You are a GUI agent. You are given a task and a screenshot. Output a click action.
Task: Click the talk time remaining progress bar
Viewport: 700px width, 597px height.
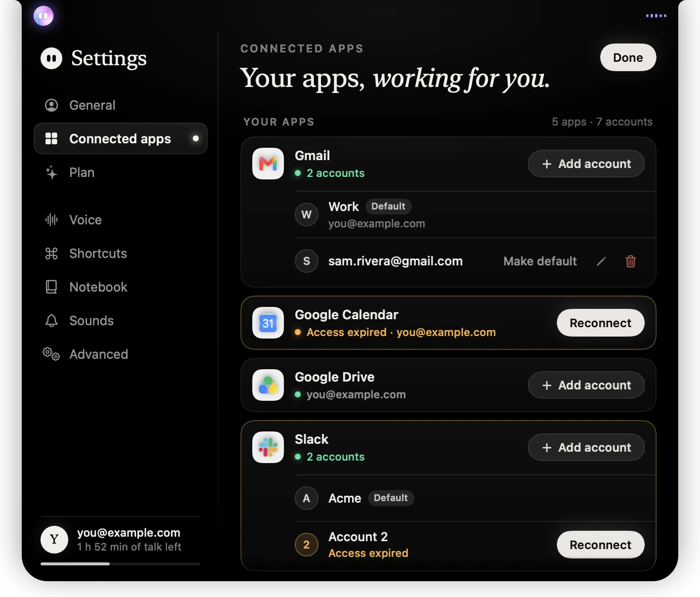click(121, 564)
